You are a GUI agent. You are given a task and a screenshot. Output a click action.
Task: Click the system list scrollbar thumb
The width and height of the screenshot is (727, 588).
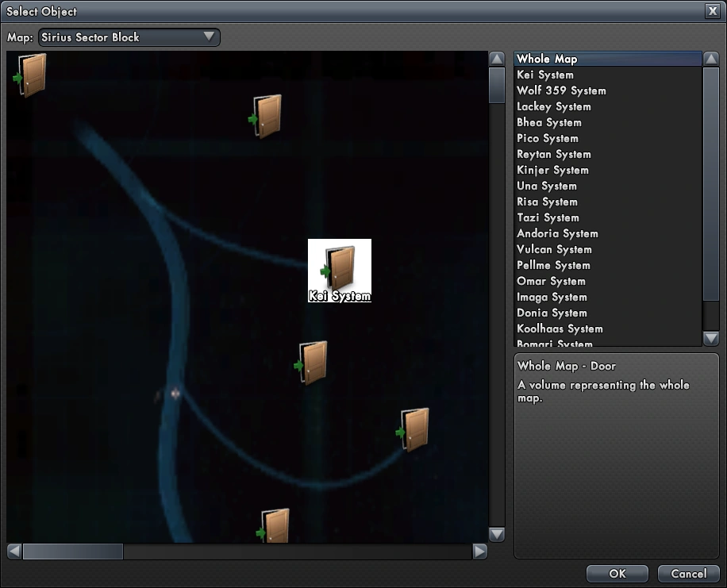(711, 184)
